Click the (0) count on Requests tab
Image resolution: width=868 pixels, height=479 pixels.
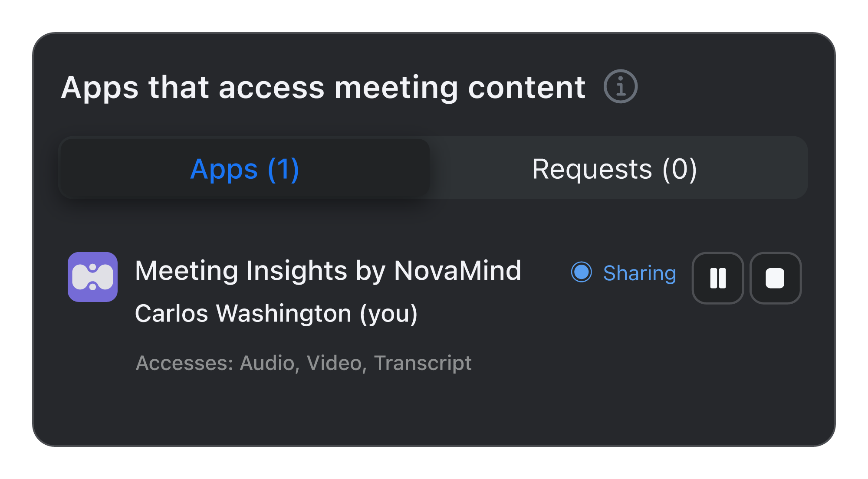point(680,169)
